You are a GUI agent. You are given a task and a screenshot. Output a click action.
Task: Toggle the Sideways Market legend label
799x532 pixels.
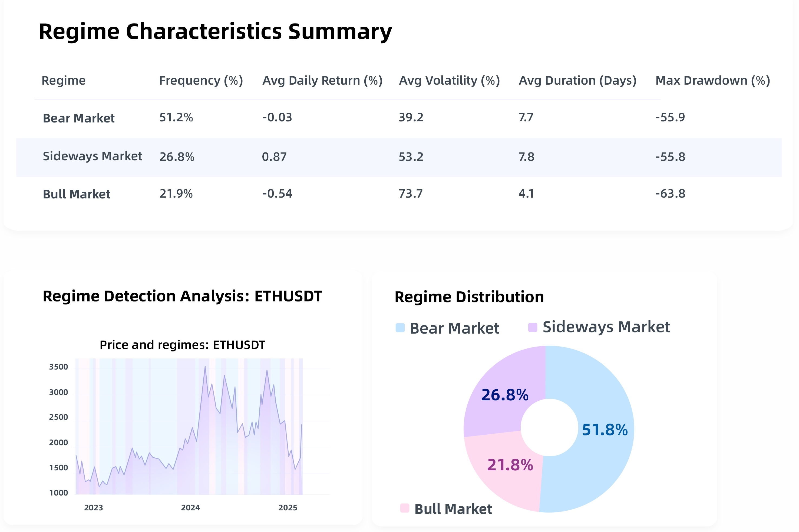tap(606, 327)
